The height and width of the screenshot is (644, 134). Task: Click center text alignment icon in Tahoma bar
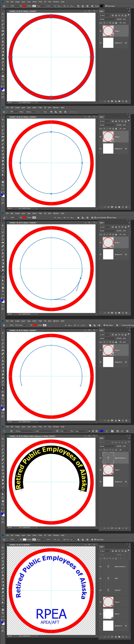point(93,431)
